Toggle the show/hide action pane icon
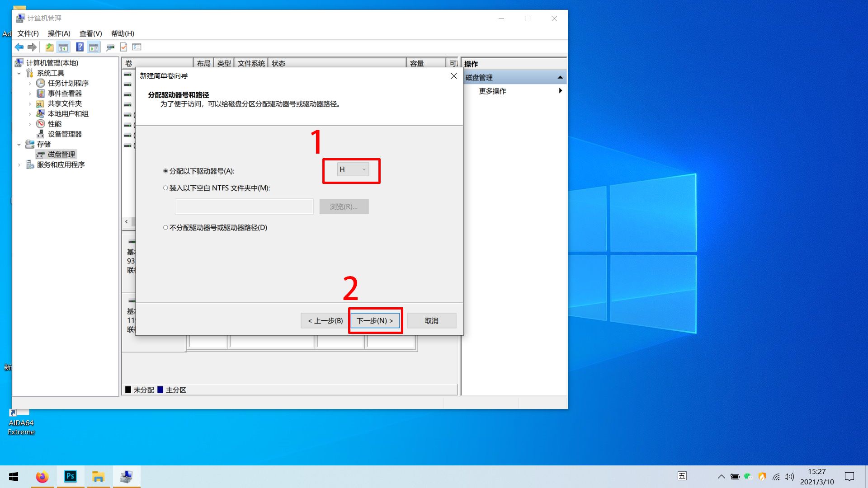Viewport: 868px width, 488px height. tap(94, 47)
